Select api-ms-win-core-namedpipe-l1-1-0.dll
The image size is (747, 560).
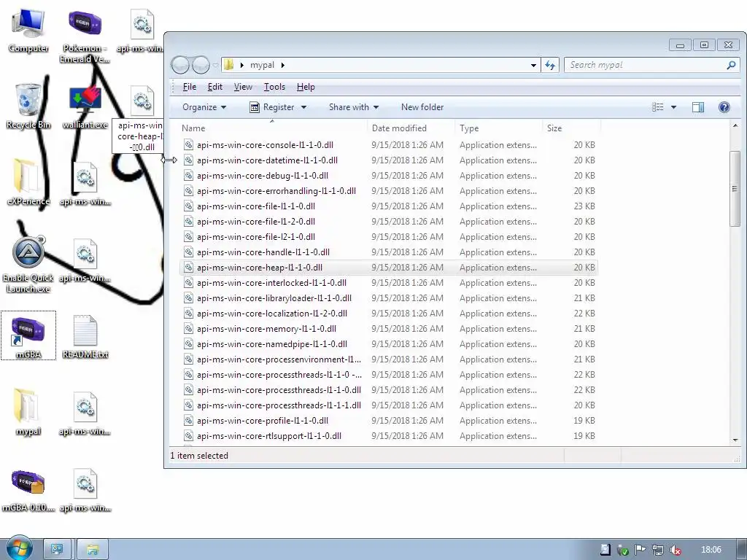click(x=389, y=344)
